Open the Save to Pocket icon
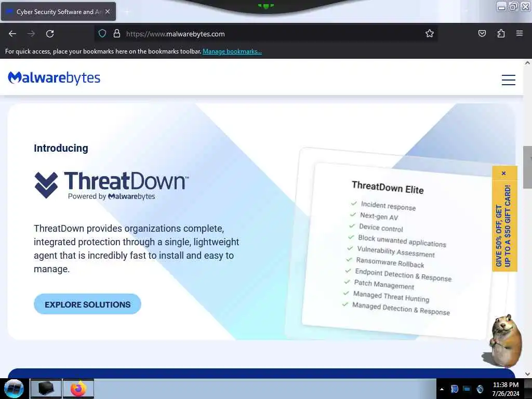532x399 pixels. 482,33
